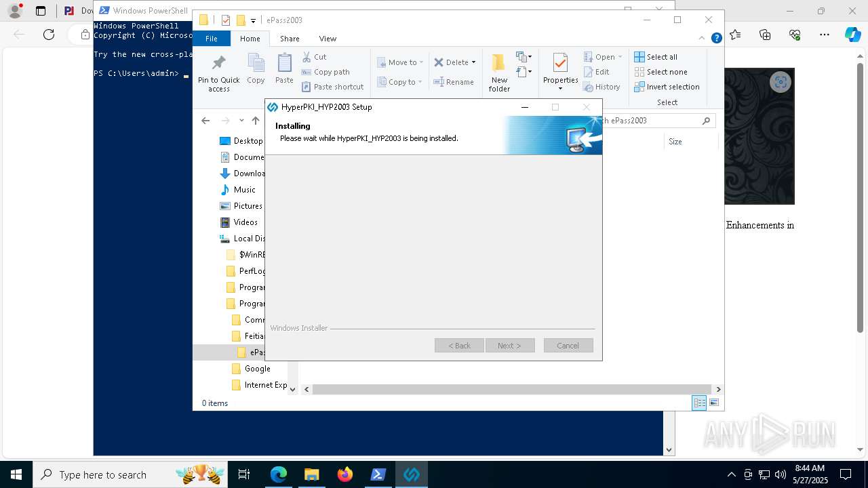This screenshot has width=868, height=488.
Task: Click the Paste ribbon icon
Action: [x=284, y=69]
